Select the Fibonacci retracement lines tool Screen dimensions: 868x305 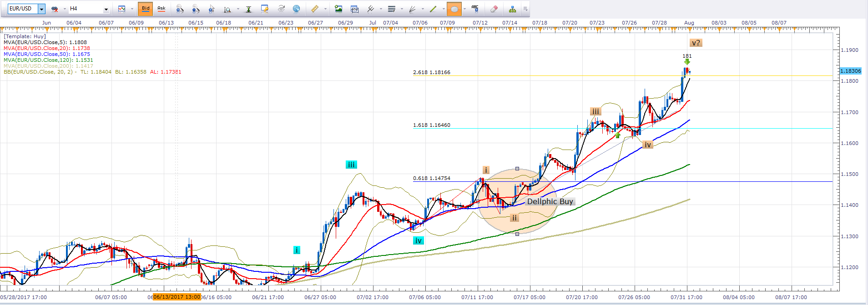[x=391, y=9]
